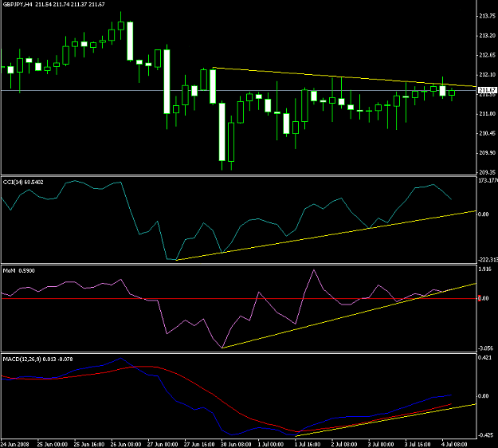
Task: Click the 4 Jul 08:00 time label
Action: click(x=456, y=444)
